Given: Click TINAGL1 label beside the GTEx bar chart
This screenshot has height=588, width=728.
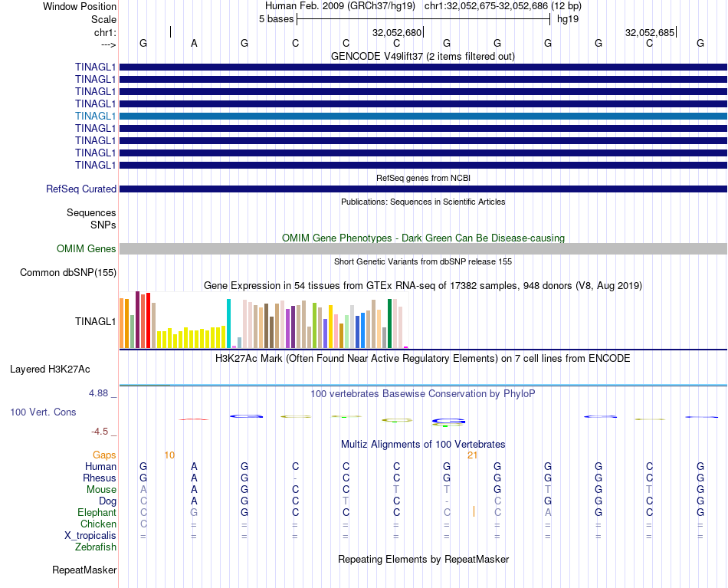Looking at the screenshot, I should tap(95, 321).
